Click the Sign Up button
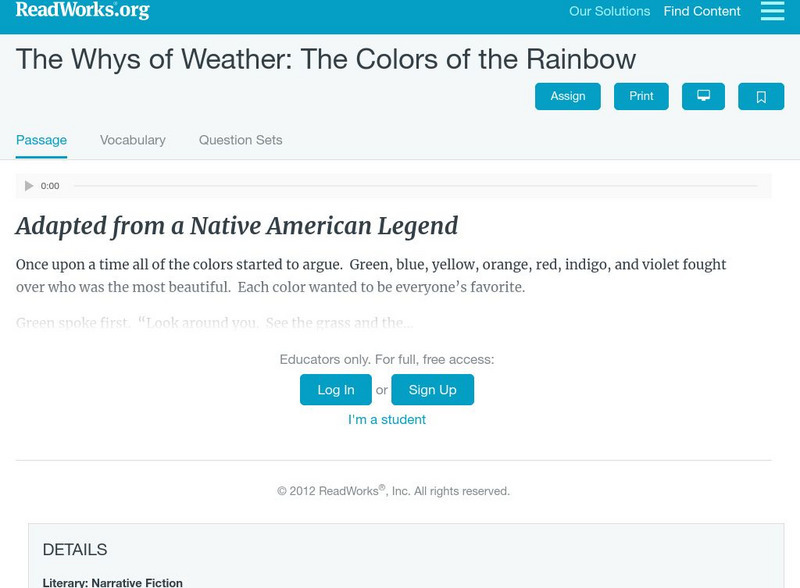 click(432, 390)
